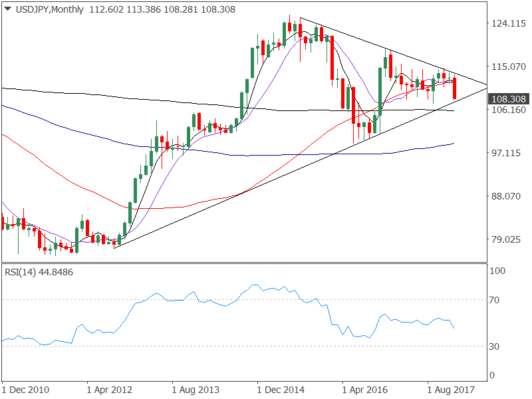Select the RSI 70 level label
532x399 pixels.
(494, 300)
